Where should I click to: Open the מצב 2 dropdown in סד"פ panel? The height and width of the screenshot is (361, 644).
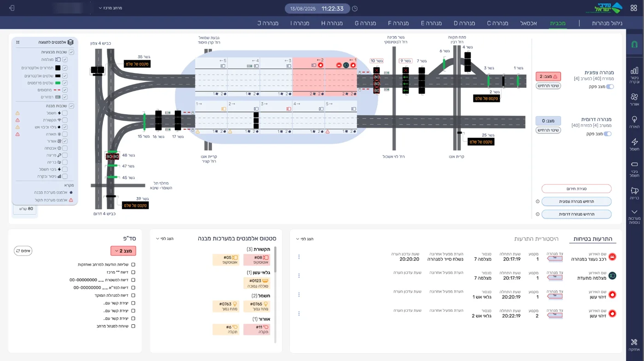pos(123,251)
